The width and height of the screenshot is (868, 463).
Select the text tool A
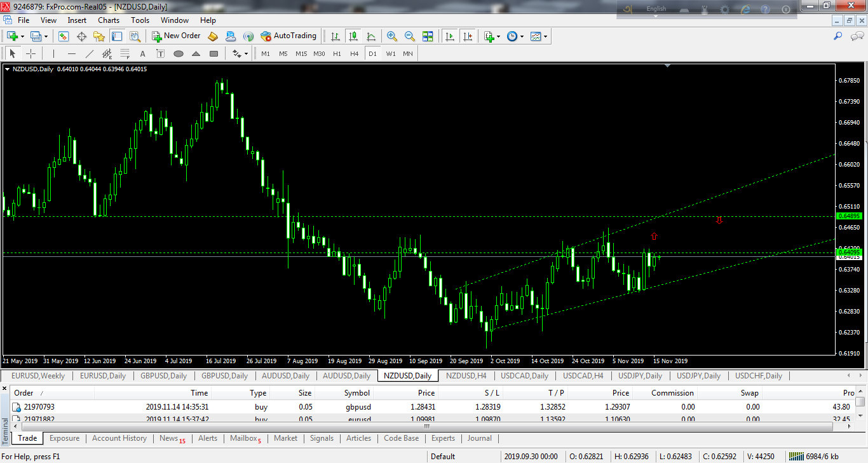142,53
